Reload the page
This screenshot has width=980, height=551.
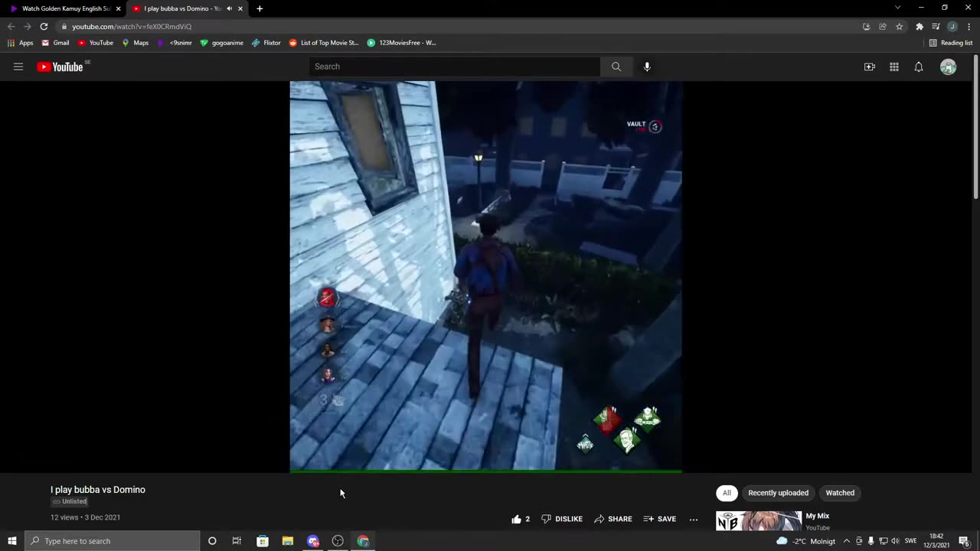(44, 26)
